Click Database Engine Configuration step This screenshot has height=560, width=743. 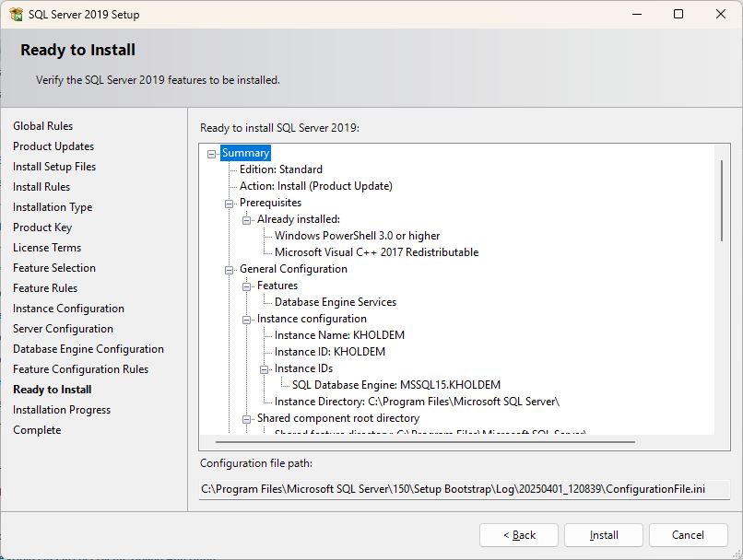(x=88, y=349)
